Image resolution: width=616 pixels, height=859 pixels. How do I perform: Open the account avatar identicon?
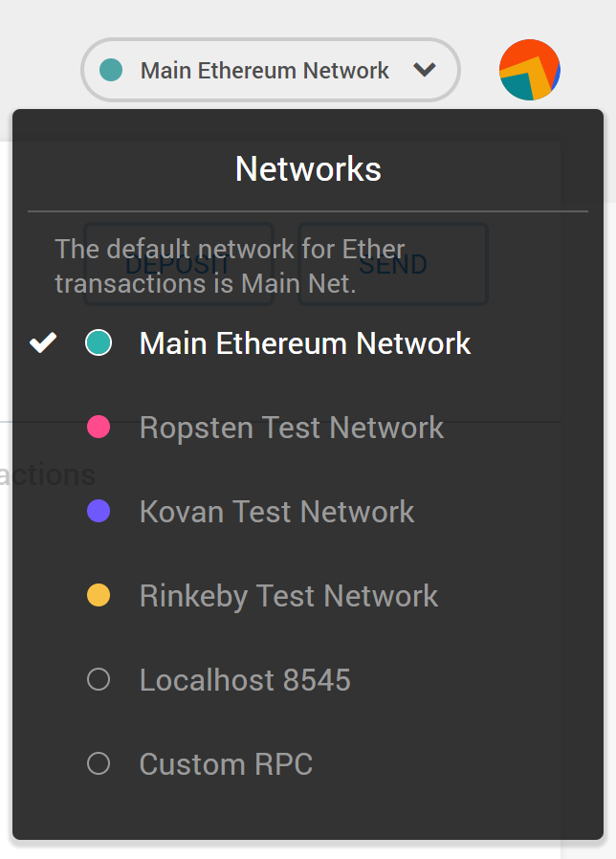click(x=529, y=70)
